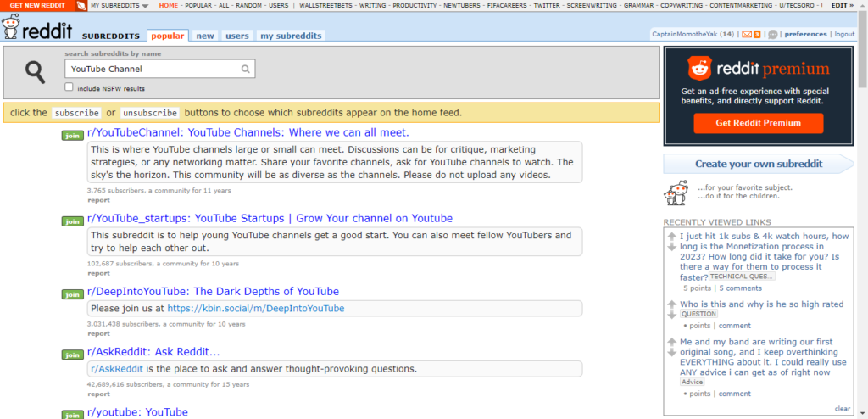
Task: Open the orange mail inbox envelope icon
Action: [747, 35]
